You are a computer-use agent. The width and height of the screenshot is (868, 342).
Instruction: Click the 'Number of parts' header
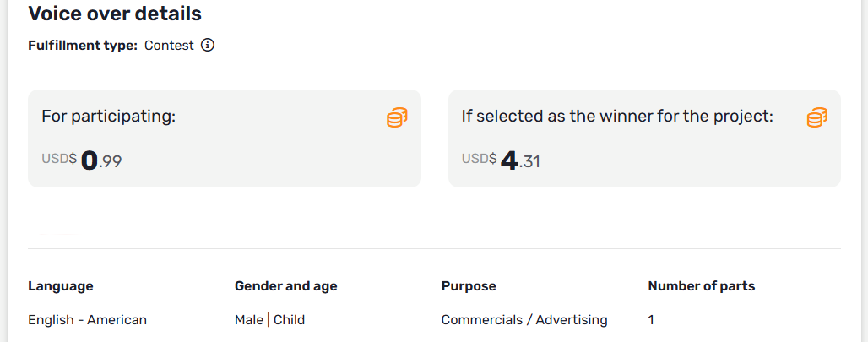pyautogui.click(x=701, y=286)
